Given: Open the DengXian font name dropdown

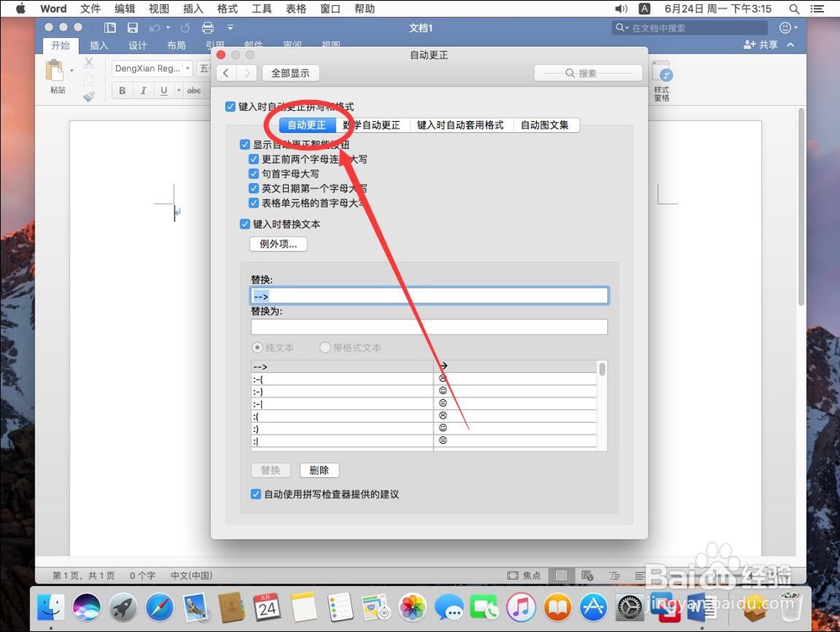Looking at the screenshot, I should pyautogui.click(x=187, y=68).
